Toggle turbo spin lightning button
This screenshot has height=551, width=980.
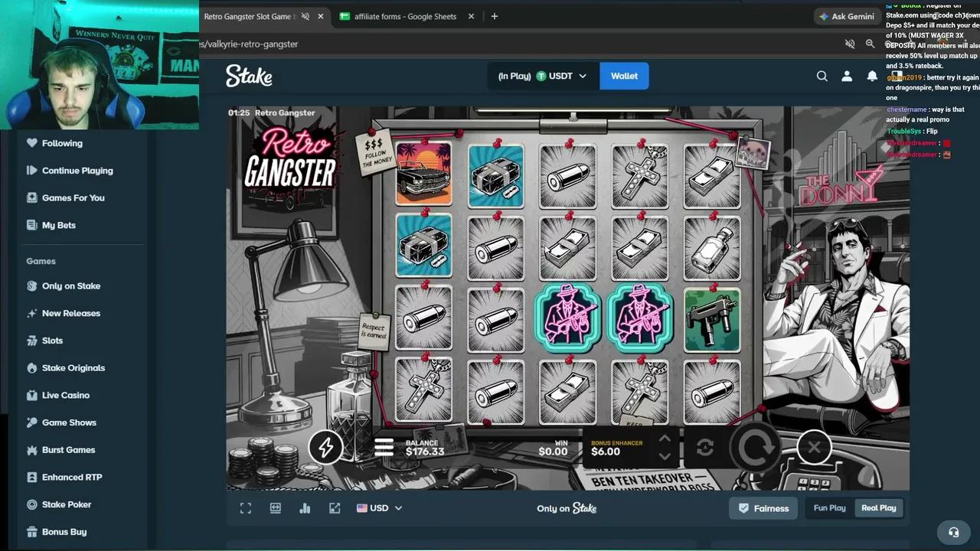coord(326,447)
